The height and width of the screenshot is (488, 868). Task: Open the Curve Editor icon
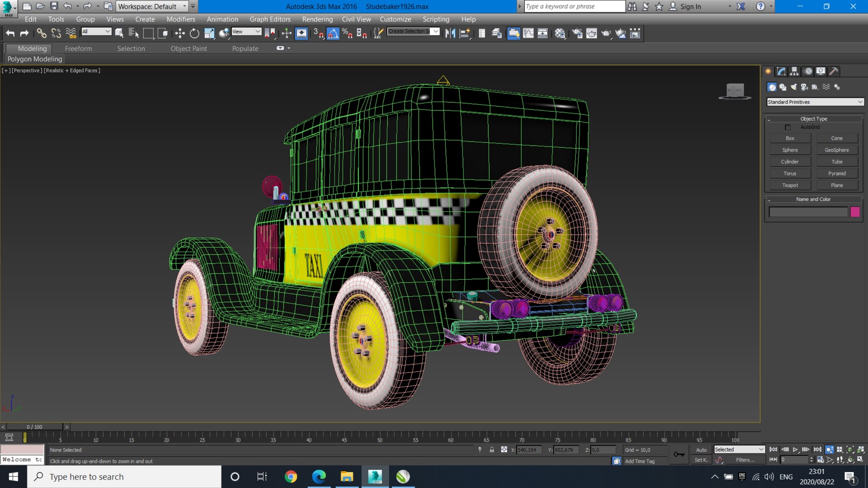pos(528,33)
